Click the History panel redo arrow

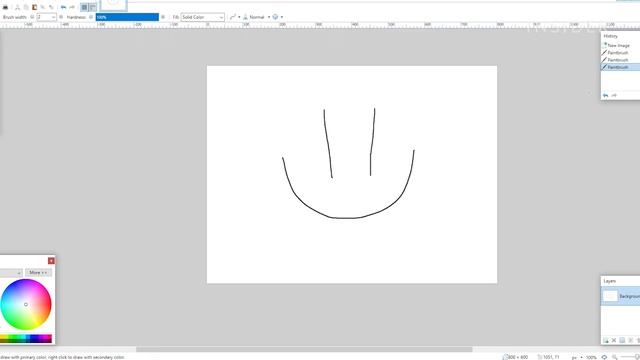[x=614, y=95]
